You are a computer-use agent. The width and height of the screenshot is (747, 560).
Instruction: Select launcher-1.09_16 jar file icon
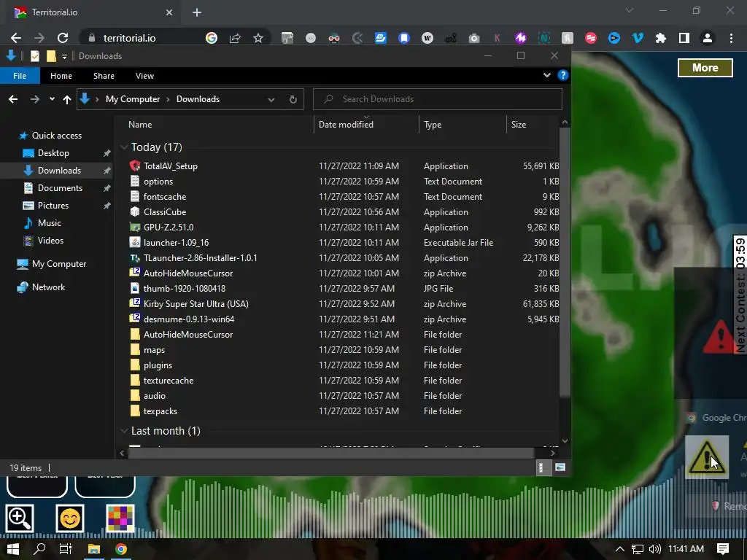[135, 242]
